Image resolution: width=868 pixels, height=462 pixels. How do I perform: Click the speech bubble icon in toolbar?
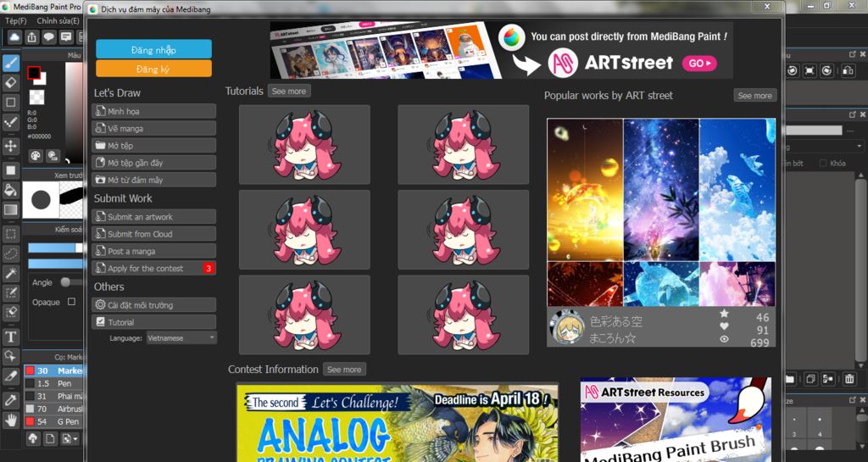tap(49, 37)
